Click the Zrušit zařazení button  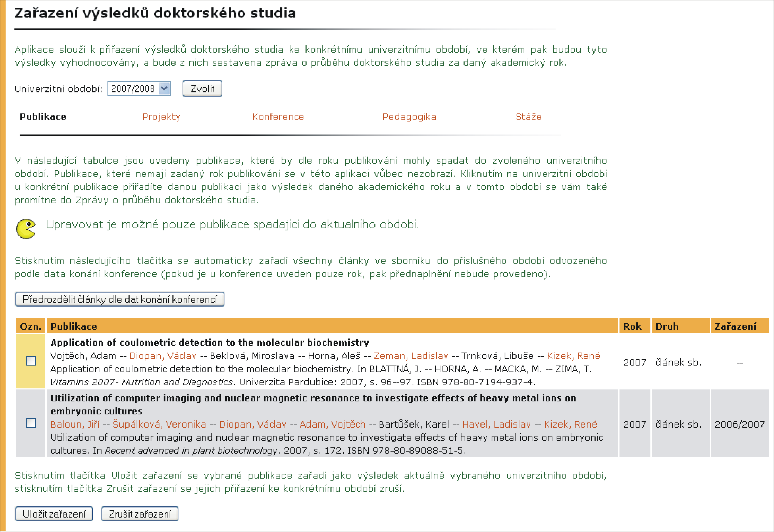point(140,514)
